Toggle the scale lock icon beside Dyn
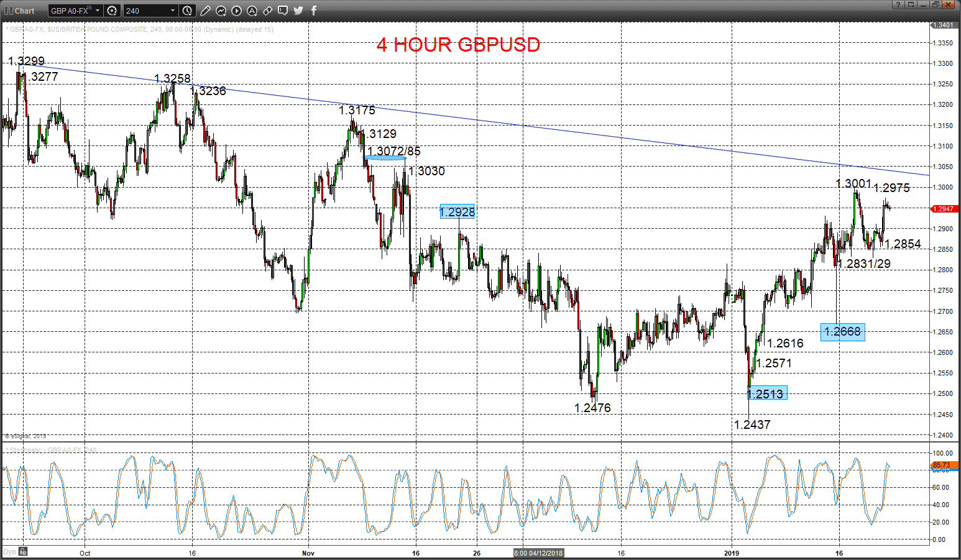This screenshot has width=961, height=560. [x=22, y=551]
